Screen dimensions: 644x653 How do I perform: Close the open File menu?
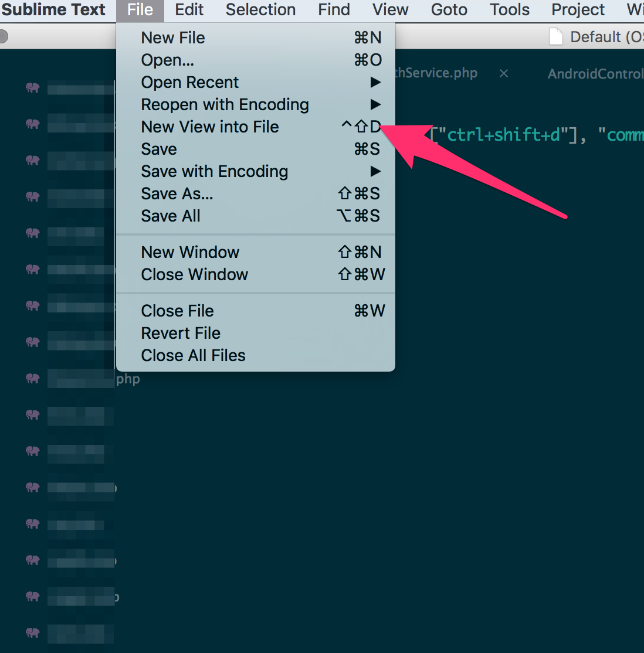pos(140,9)
